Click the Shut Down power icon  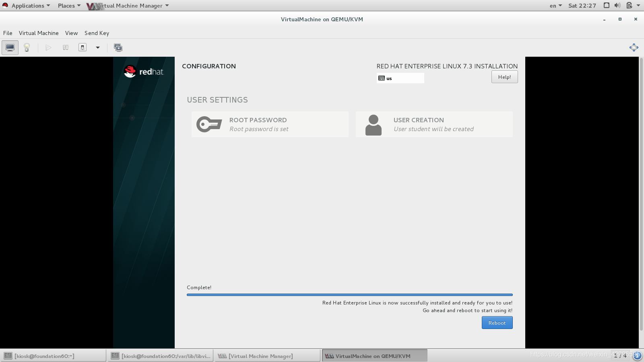[83, 47]
